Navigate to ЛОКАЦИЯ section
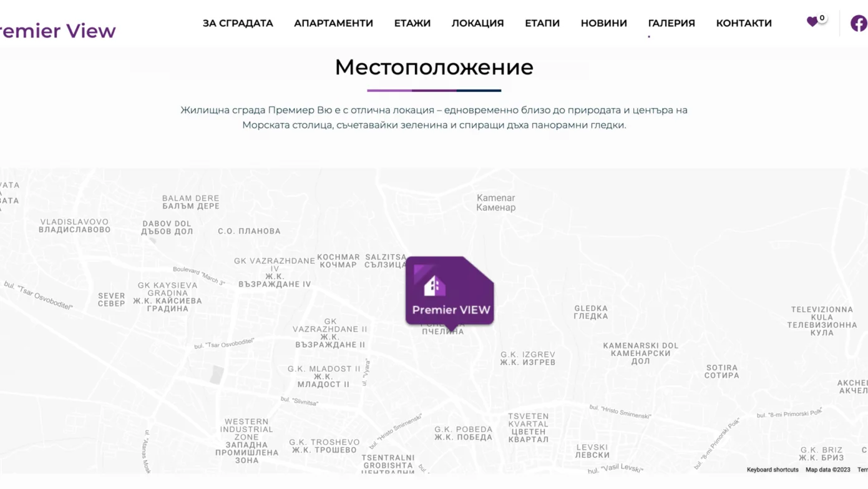The image size is (868, 489). [x=477, y=23]
